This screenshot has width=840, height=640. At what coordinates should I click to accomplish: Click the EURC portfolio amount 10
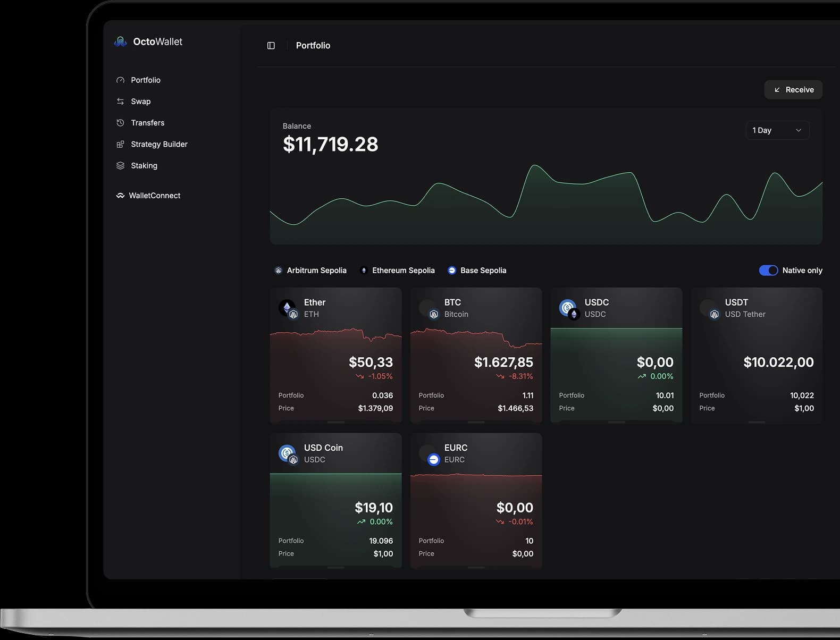(x=529, y=541)
